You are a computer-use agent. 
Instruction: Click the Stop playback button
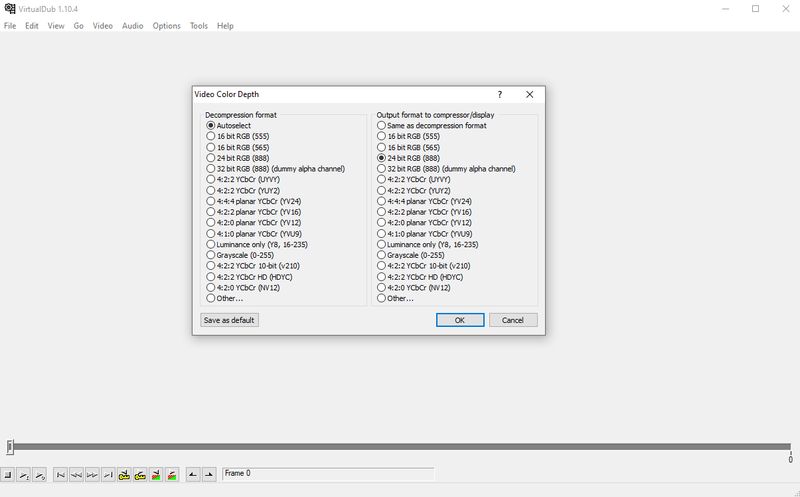click(8, 474)
